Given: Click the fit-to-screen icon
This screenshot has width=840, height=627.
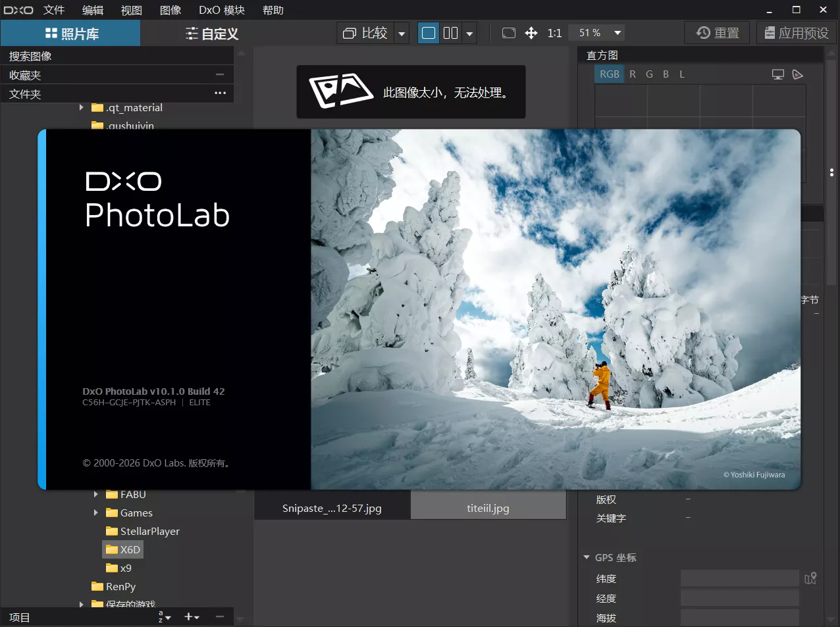Looking at the screenshot, I should coord(509,33).
